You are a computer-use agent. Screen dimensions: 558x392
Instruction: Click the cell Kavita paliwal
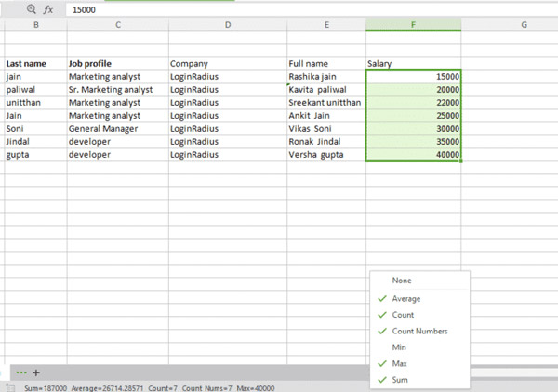(x=326, y=90)
